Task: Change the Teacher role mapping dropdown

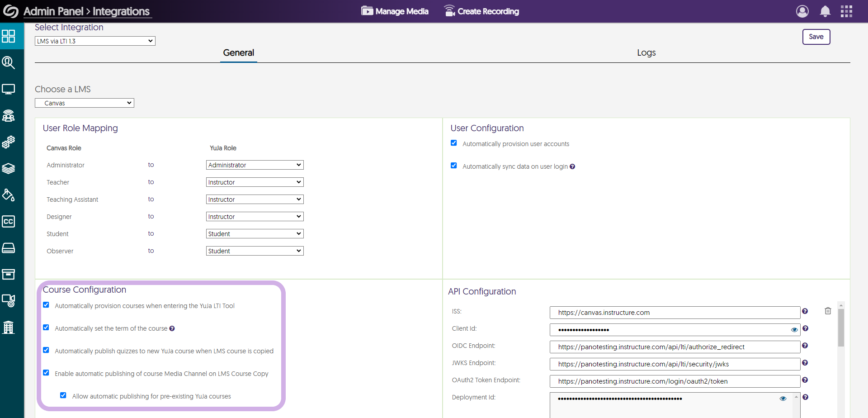Action: point(255,182)
